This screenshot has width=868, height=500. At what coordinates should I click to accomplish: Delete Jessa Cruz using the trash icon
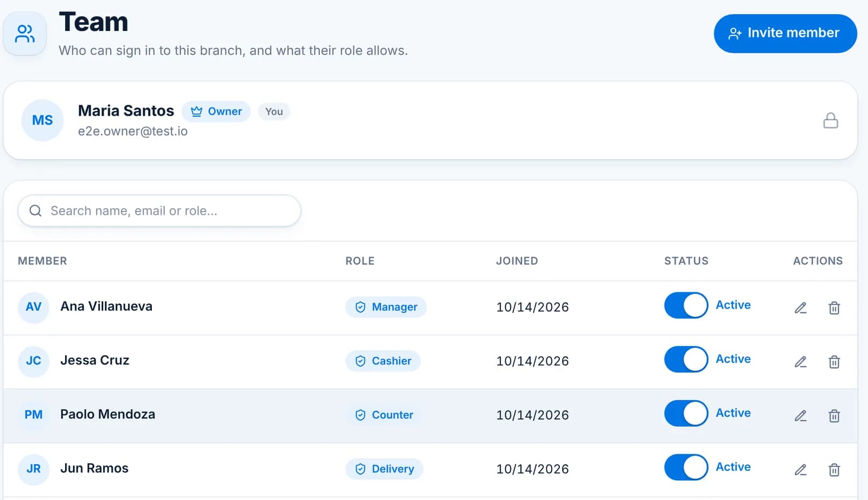click(x=834, y=362)
